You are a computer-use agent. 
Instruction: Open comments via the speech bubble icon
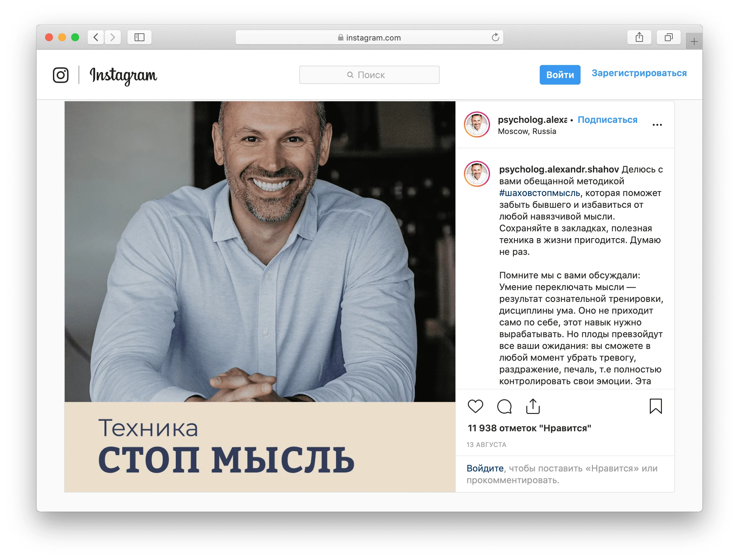click(x=504, y=406)
